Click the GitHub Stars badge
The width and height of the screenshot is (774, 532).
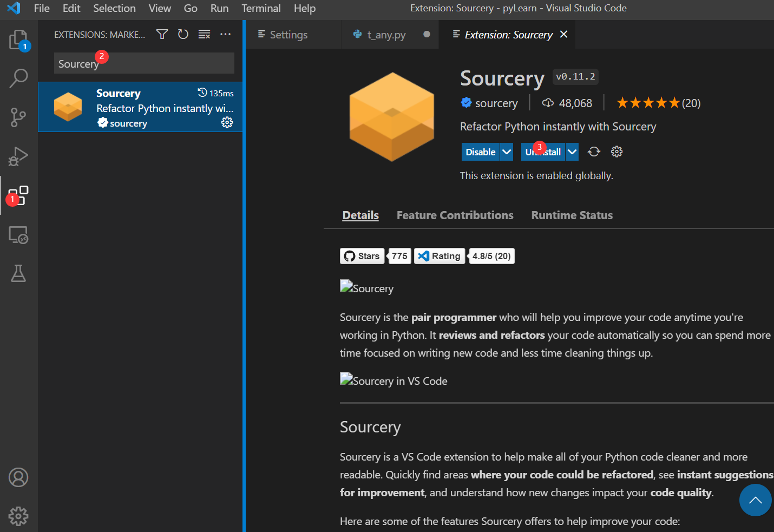click(x=362, y=256)
